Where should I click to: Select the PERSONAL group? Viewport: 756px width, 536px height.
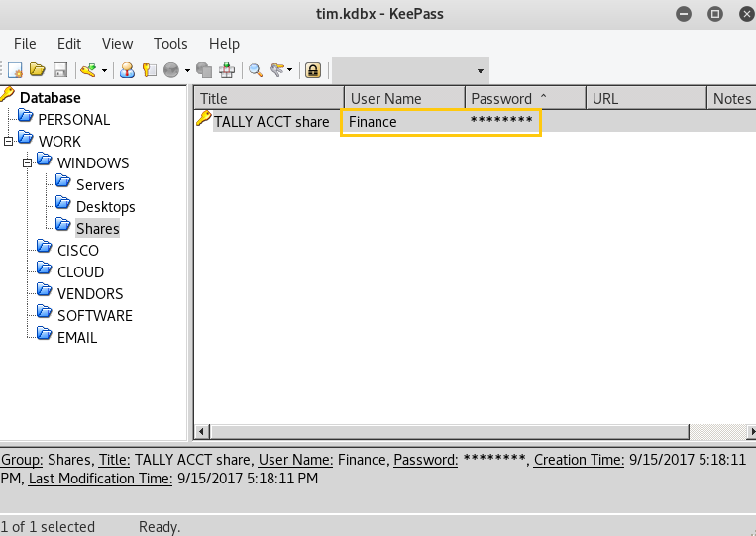(x=73, y=120)
